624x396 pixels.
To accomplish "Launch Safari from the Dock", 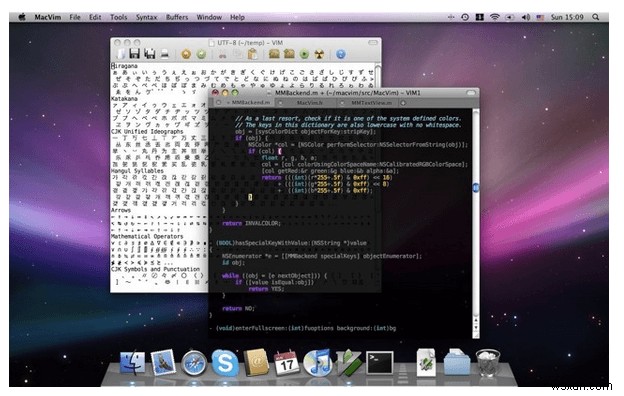I will pos(194,364).
